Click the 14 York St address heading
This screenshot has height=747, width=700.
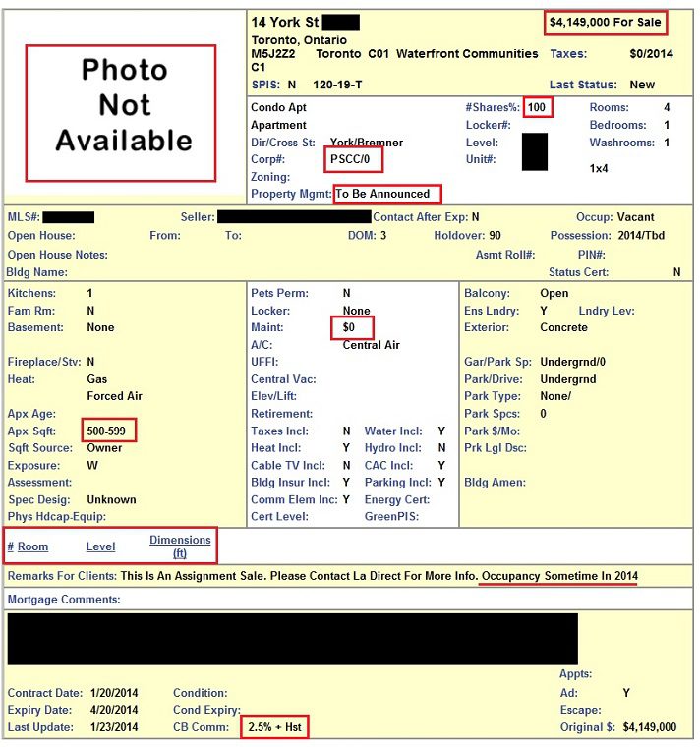(284, 22)
